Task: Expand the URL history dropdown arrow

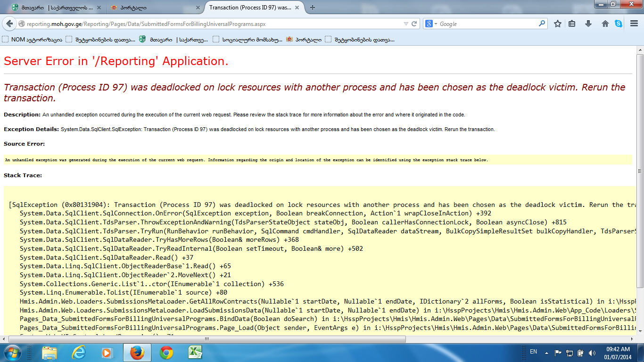Action: tap(406, 24)
